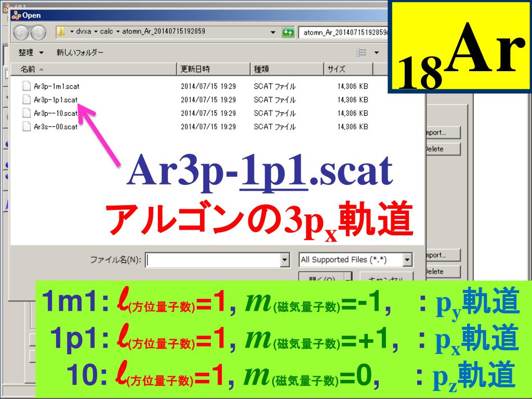Viewport: 532px width, 399px height.
Task: Click calc in the address path
Action: [x=107, y=32]
